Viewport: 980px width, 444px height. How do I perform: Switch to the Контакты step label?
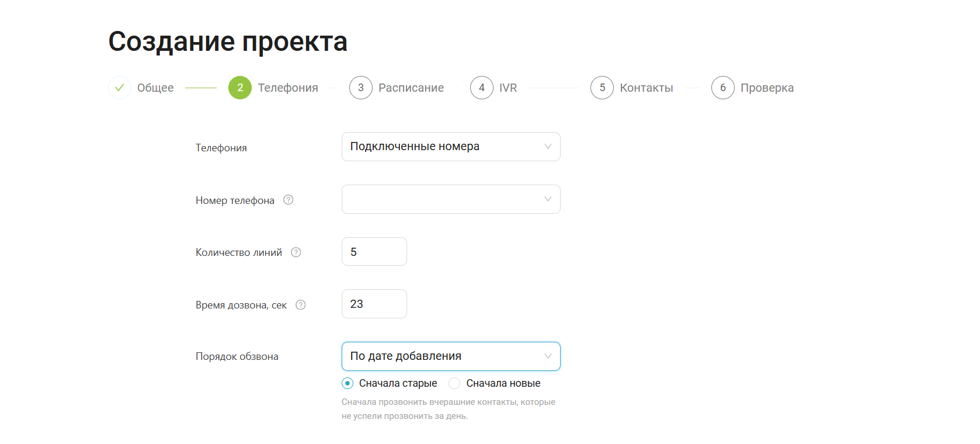coord(647,88)
